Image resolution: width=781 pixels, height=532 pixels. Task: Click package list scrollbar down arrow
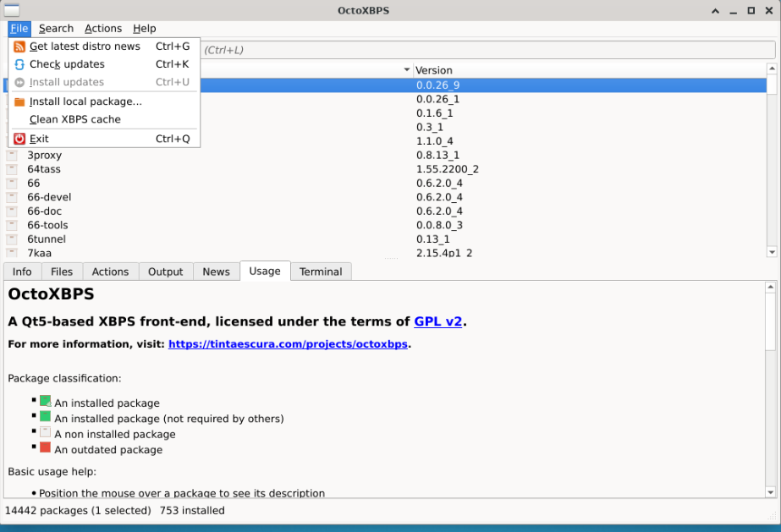pos(772,252)
